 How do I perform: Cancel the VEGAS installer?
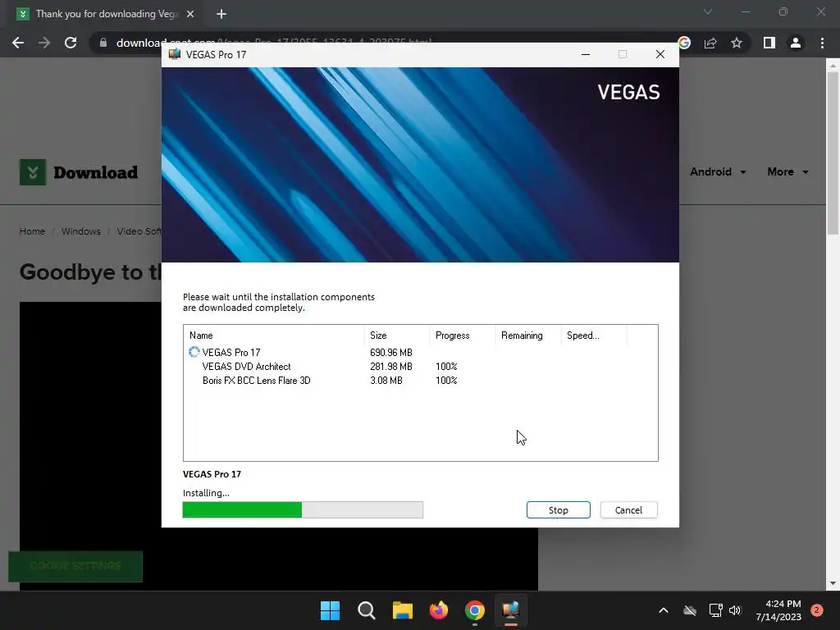pos(628,510)
